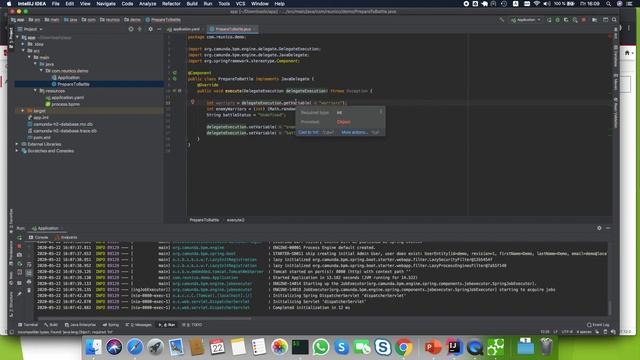Image resolution: width=640 pixels, height=360 pixels.
Task: Toggle tool window buttons icon in bottom-left corner
Action: point(11,332)
